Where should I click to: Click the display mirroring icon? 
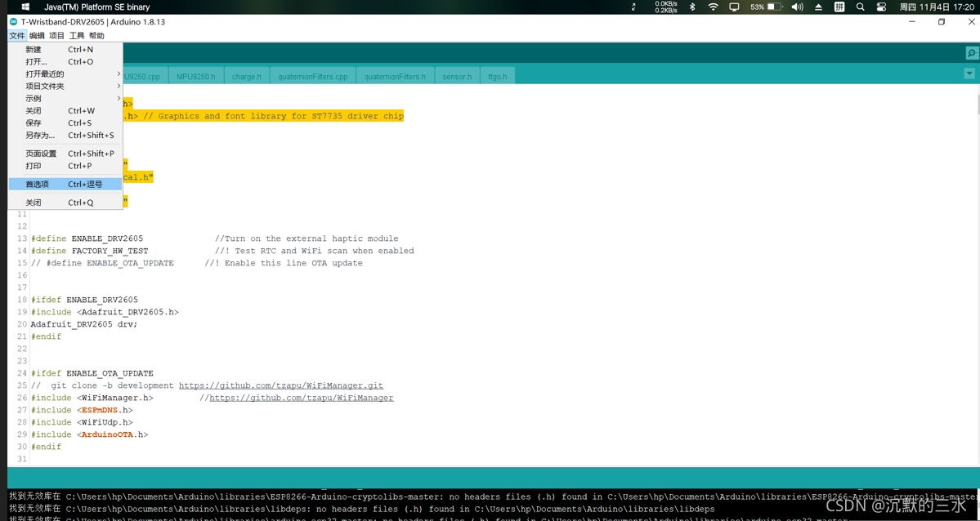point(734,7)
